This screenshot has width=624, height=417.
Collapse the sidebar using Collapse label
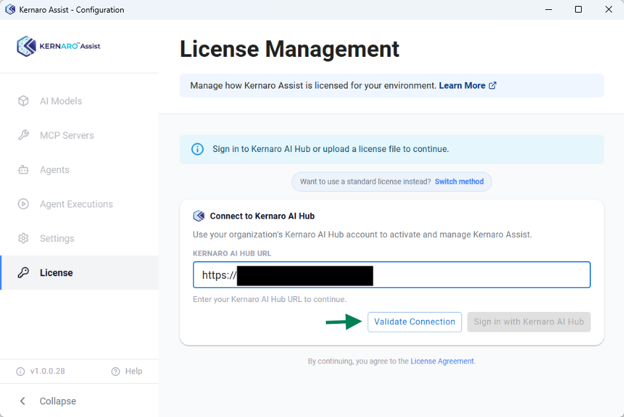58,401
